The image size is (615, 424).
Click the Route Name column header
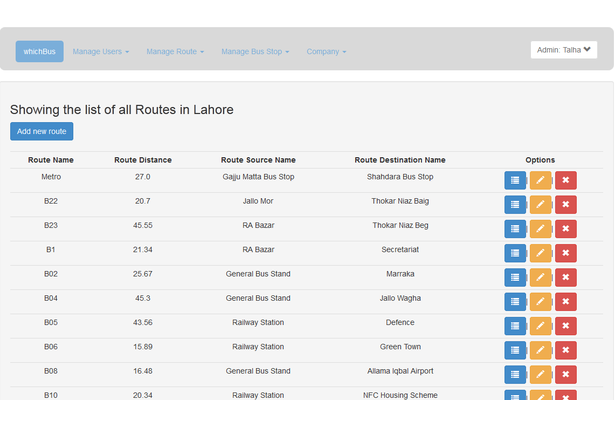pyautogui.click(x=51, y=160)
